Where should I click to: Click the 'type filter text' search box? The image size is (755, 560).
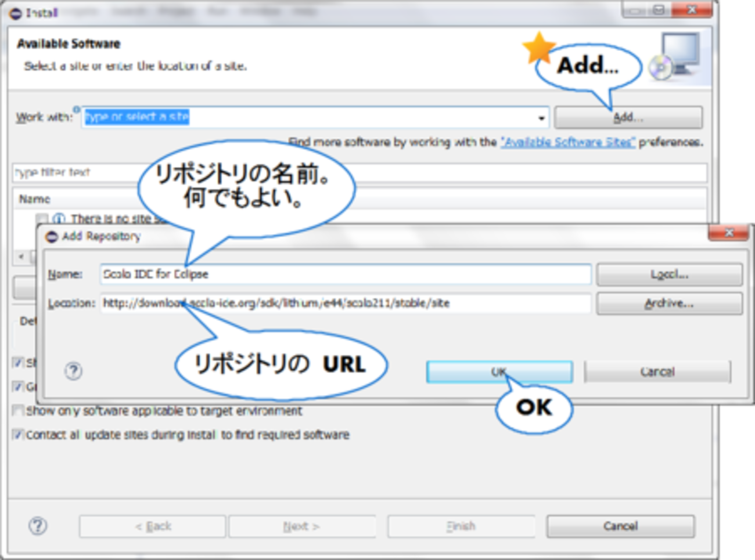pos(359,172)
